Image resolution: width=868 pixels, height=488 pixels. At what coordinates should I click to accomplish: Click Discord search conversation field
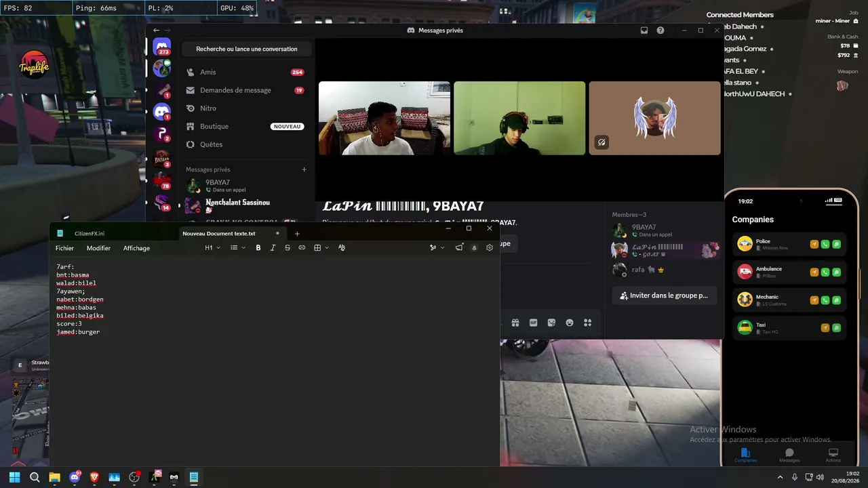point(246,49)
